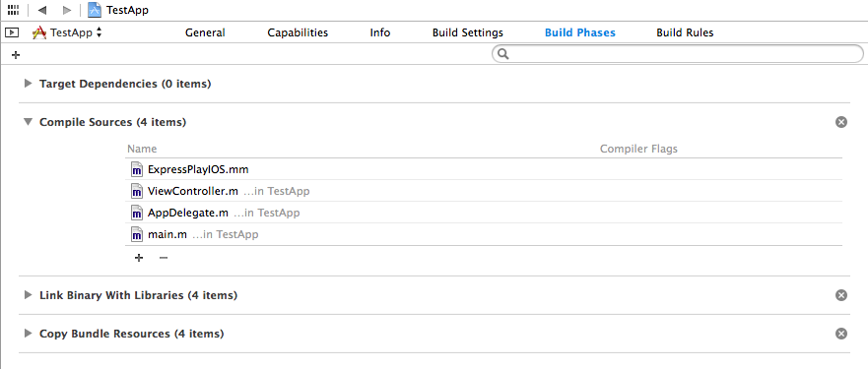
Task: Open the related items grid icon
Action: pyautogui.click(x=13, y=10)
